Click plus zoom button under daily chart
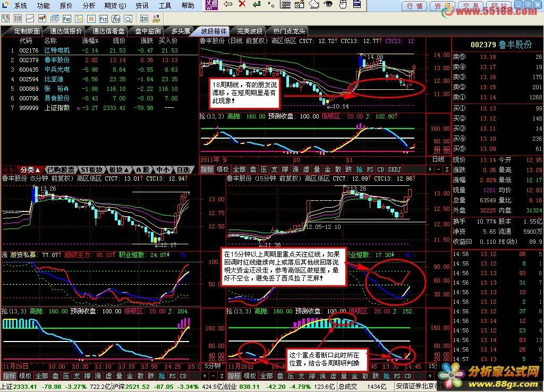The image size is (544, 392). click(430, 169)
